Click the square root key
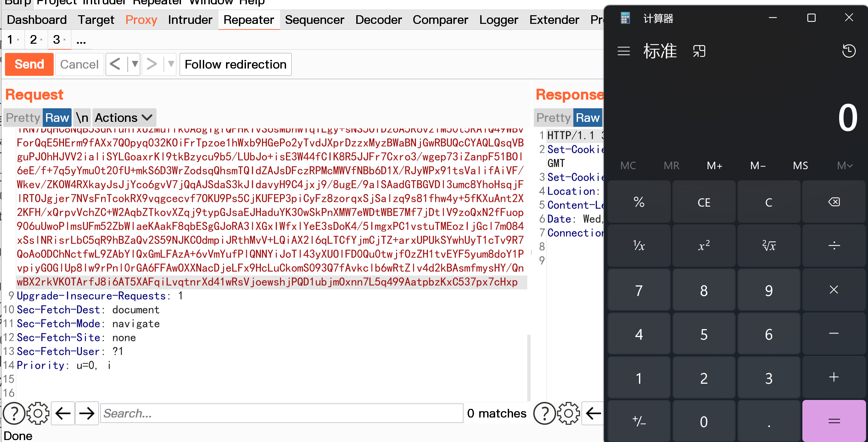 [x=768, y=246]
